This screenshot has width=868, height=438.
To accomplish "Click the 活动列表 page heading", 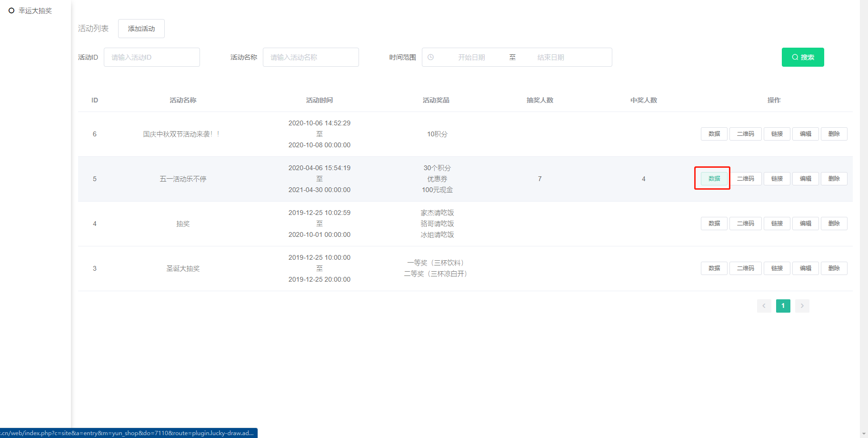I will [x=93, y=29].
